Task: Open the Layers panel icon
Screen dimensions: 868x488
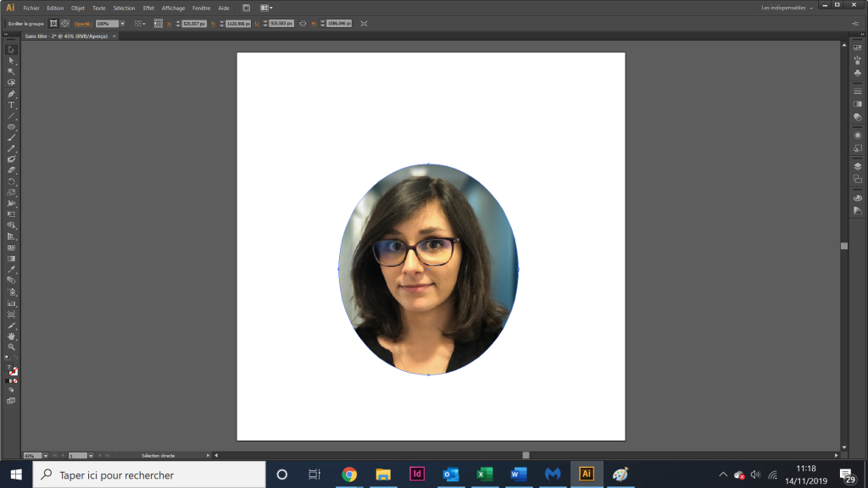Action: tap(858, 166)
